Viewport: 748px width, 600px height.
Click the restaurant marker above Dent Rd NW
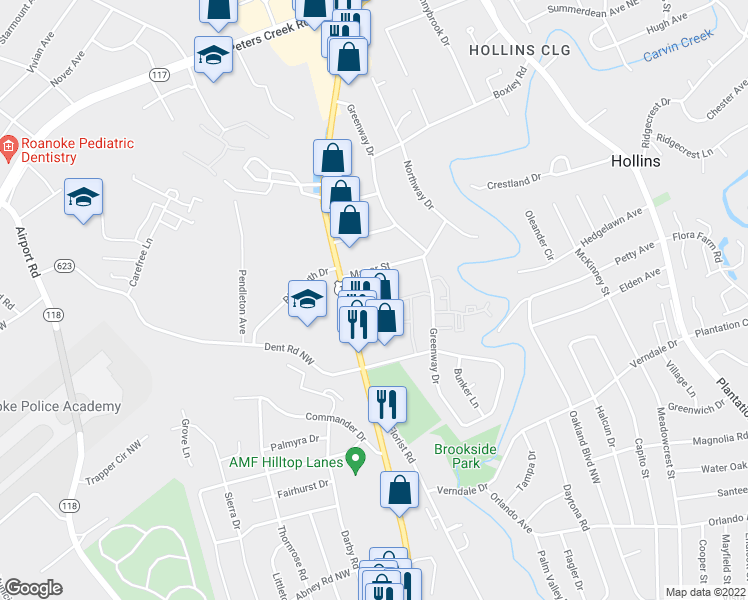(358, 327)
